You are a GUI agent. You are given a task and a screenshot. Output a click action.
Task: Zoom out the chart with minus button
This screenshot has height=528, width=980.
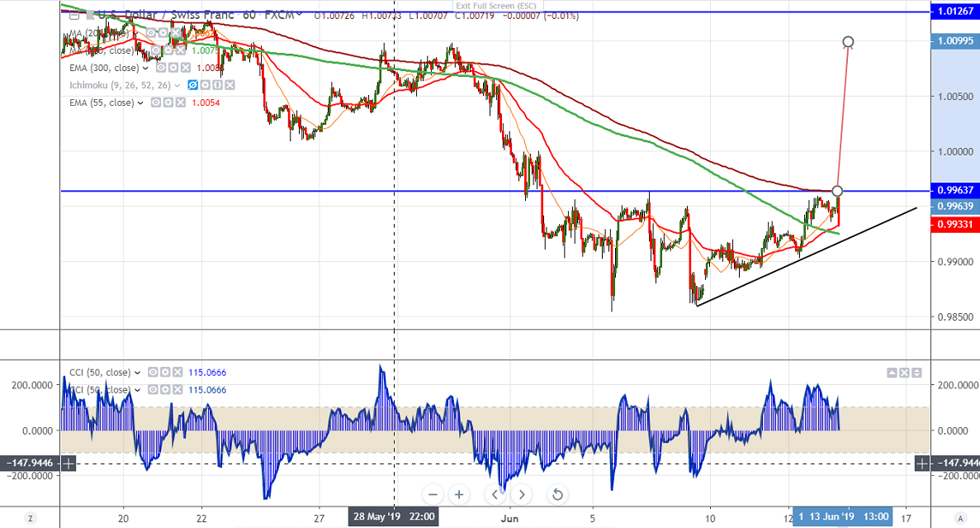[x=433, y=494]
